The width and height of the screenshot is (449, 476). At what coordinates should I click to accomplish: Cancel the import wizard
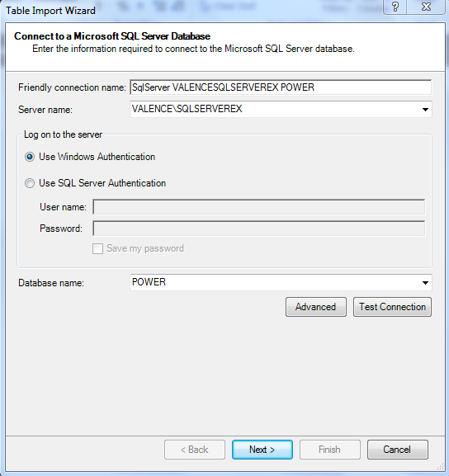tap(397, 450)
